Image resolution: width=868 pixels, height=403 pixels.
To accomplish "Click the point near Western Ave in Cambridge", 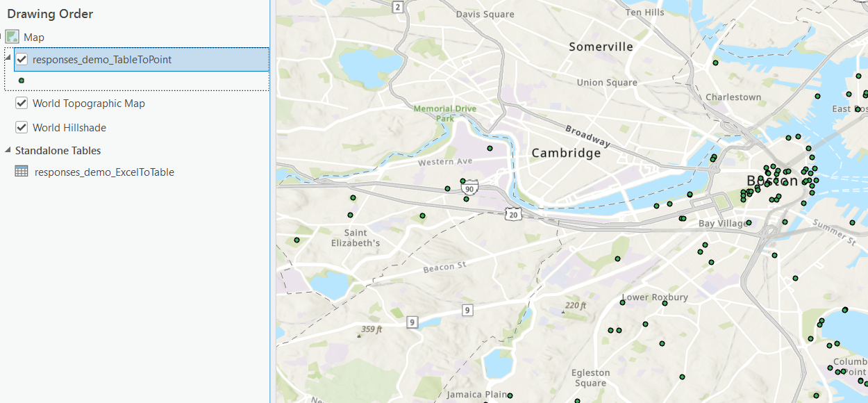I will tap(490, 148).
